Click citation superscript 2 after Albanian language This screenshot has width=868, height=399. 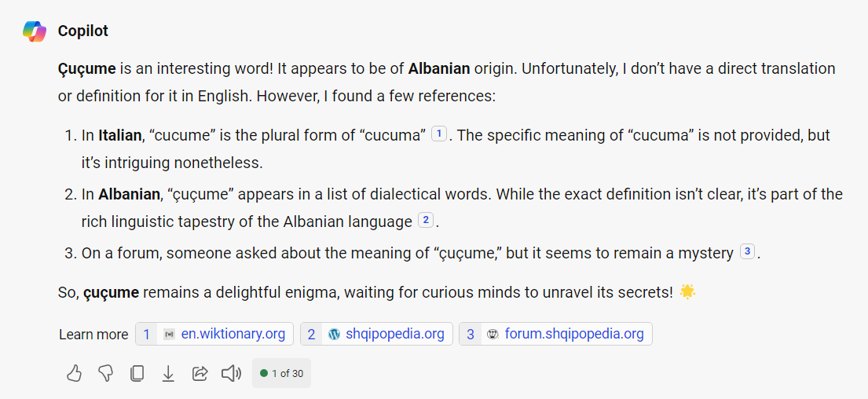[425, 220]
